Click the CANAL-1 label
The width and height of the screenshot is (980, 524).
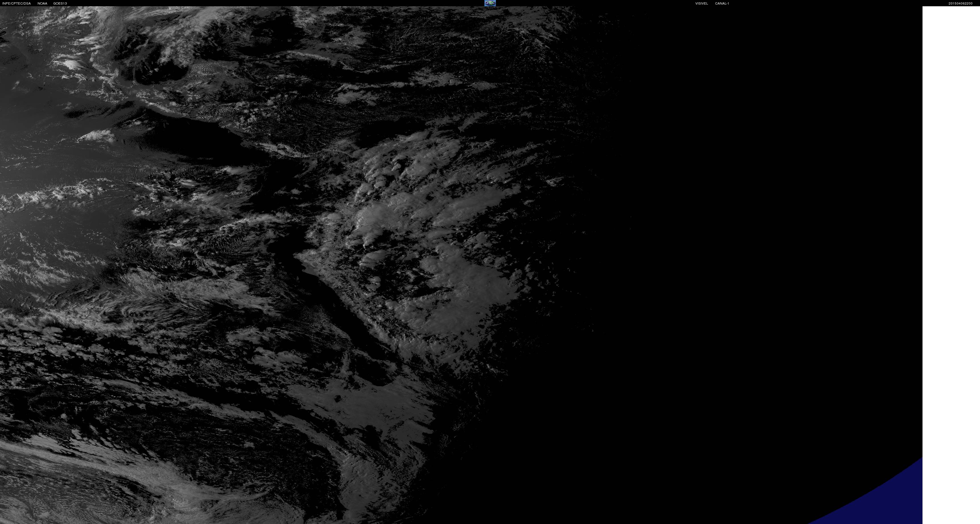point(722,3)
